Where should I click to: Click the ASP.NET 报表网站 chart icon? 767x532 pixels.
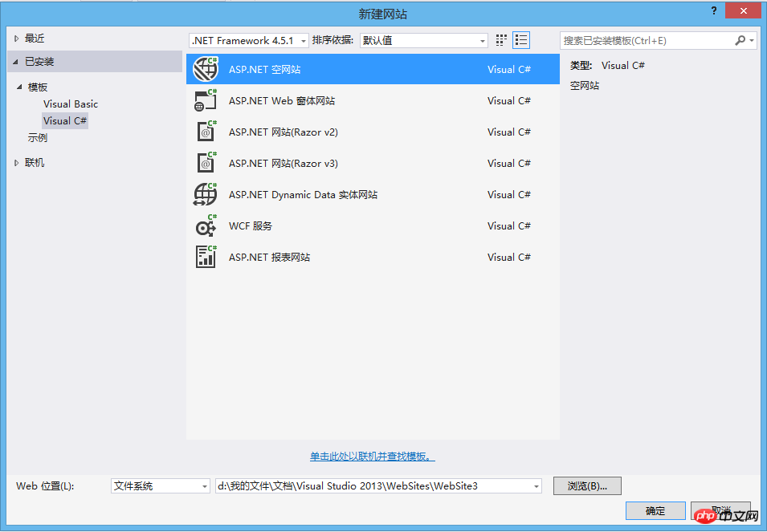click(x=206, y=257)
